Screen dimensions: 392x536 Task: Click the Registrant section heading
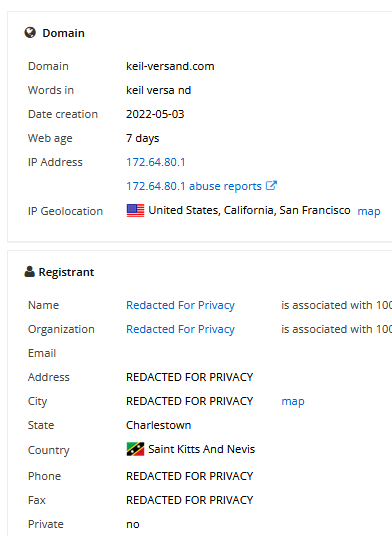click(66, 272)
